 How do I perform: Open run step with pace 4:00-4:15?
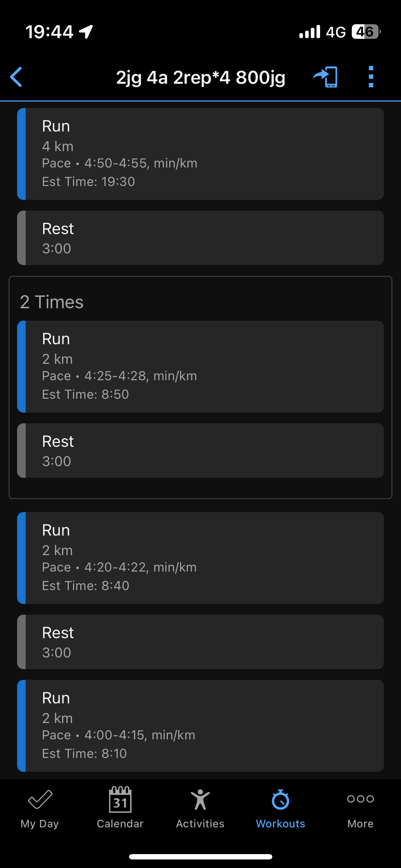(200, 725)
